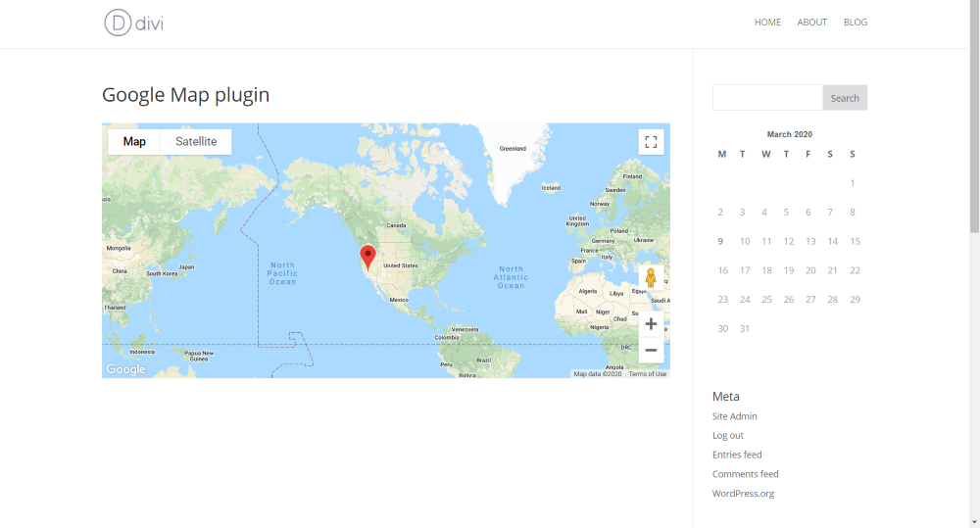Select the Street View pegman icon
The height and width of the screenshot is (528, 980).
click(x=651, y=277)
